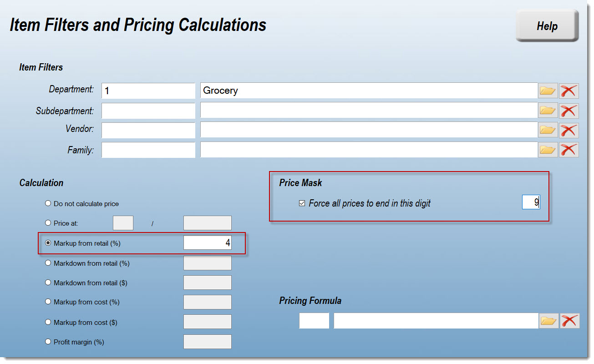Select Price at radio button
594x364 pixels.
click(x=48, y=223)
